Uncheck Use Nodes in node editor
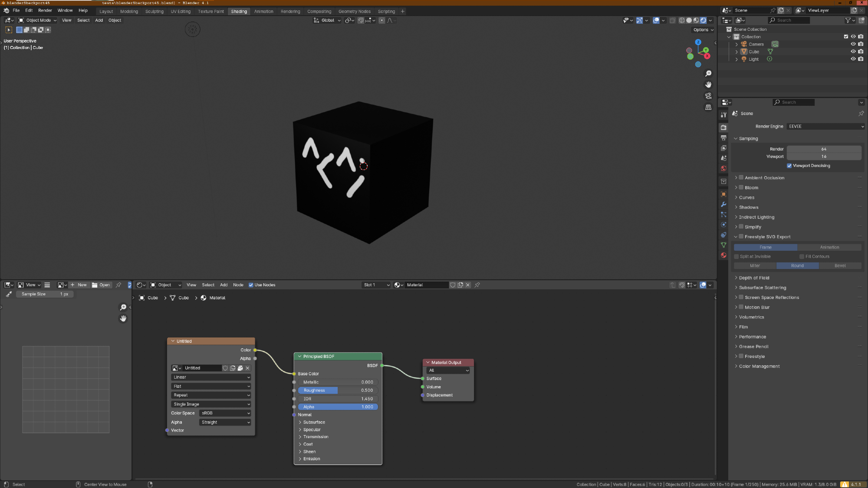 (x=251, y=285)
